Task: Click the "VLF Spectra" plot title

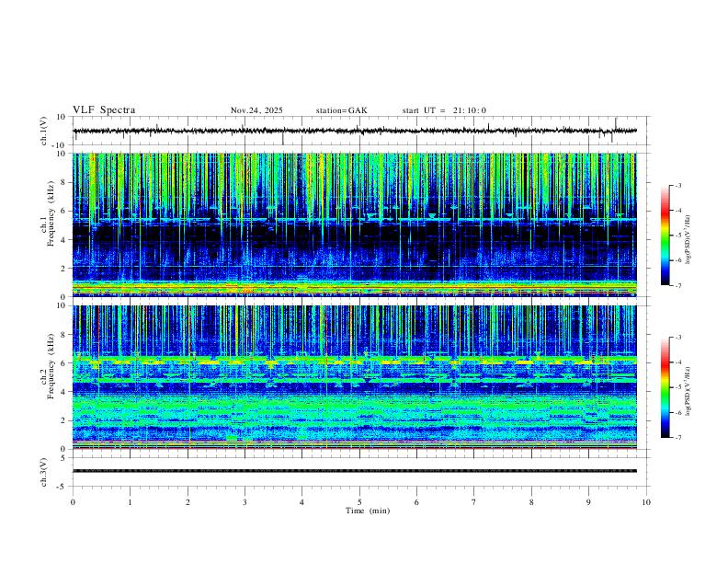Action: [x=104, y=110]
